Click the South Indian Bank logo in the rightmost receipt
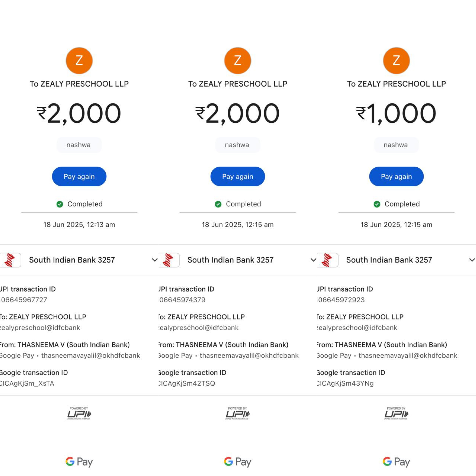476x476 pixels. pyautogui.click(x=327, y=260)
